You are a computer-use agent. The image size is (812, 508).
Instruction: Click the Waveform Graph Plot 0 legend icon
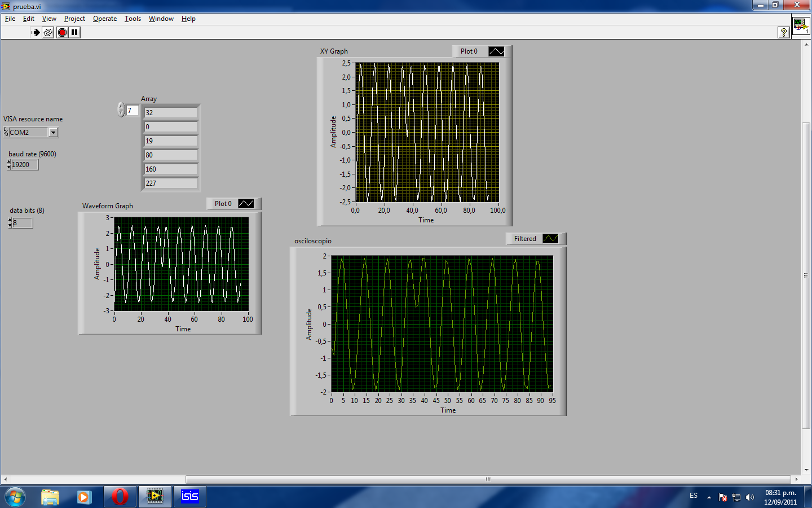246,204
